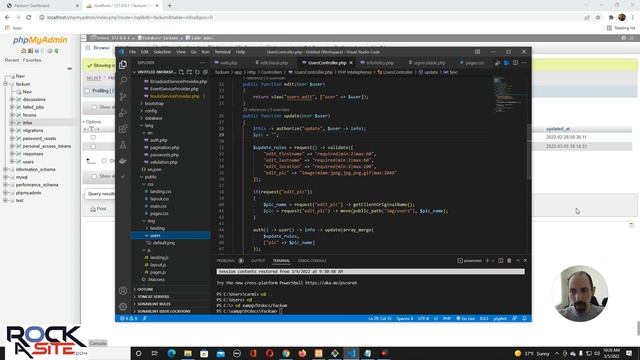This screenshot has height=360, width=640.
Task: Click the Chrome address bar
Action: point(310,18)
